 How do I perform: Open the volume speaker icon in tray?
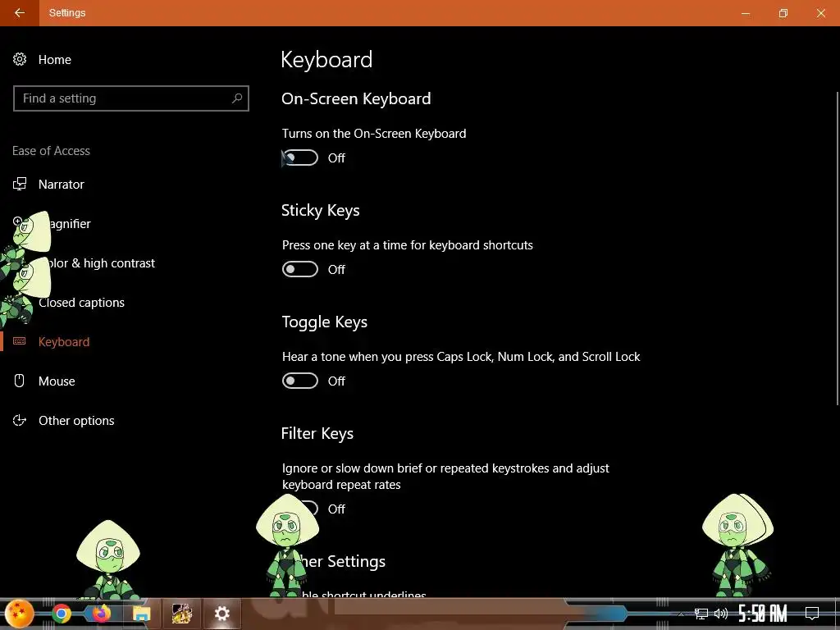tap(721, 614)
